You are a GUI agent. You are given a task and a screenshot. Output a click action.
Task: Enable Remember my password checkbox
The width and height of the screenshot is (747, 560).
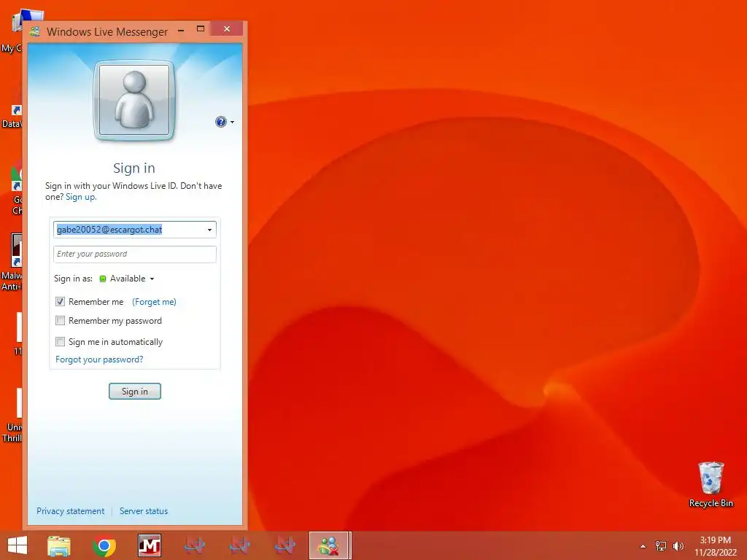60,321
